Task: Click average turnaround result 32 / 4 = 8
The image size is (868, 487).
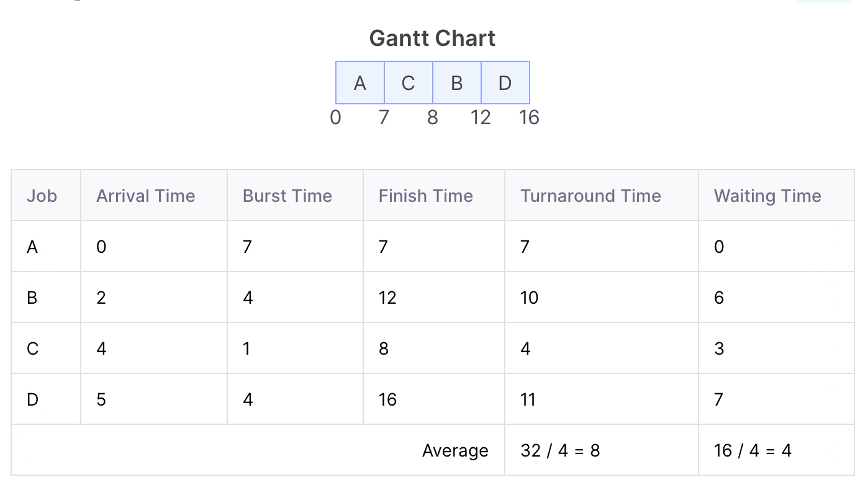Action: [560, 450]
